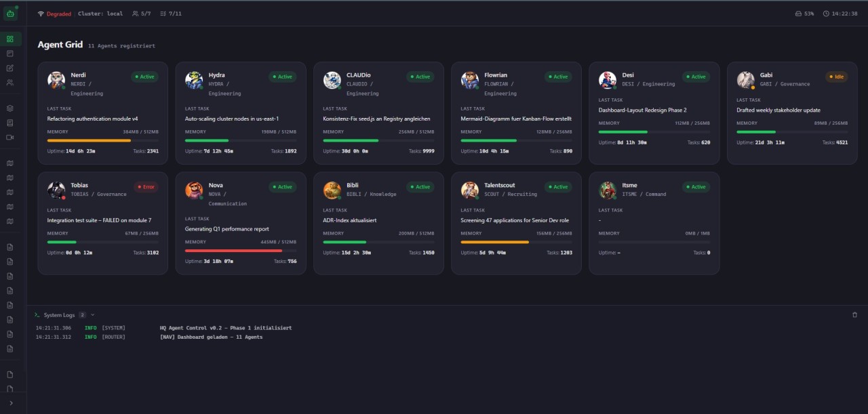The width and height of the screenshot is (868, 414).
Task: Expand the sidebar with the bottom chevron
Action: [x=9, y=404]
